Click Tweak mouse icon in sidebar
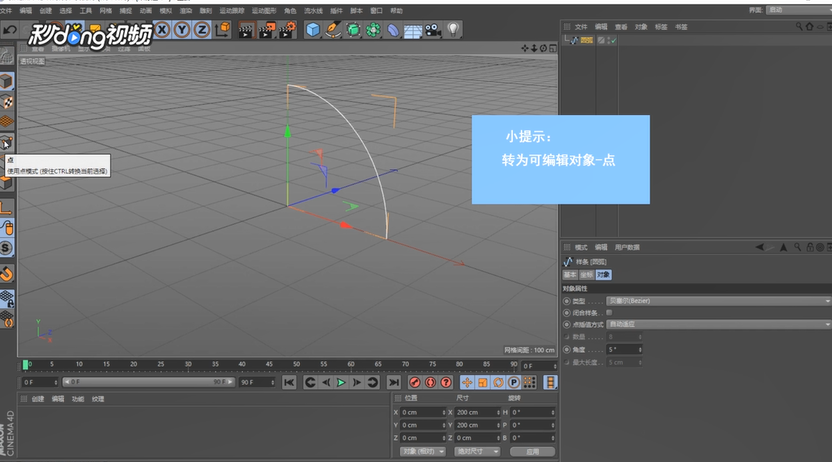 pos(7,228)
